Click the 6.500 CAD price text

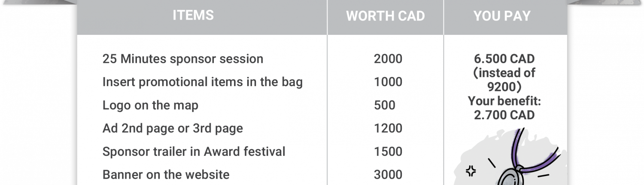504,59
